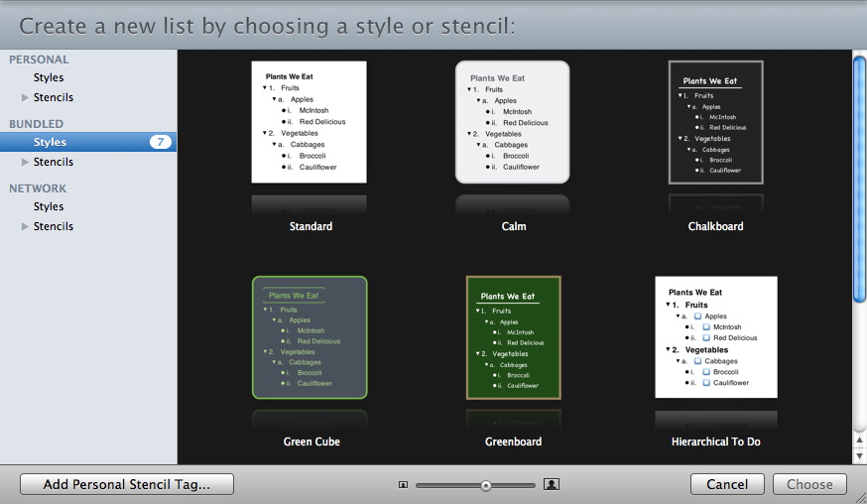Click the scrollbar down arrow
This screenshot has height=504, width=867.
coord(859,455)
